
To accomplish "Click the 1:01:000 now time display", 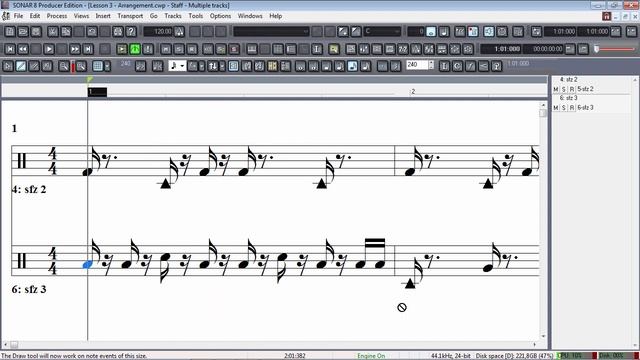I will [x=501, y=49].
